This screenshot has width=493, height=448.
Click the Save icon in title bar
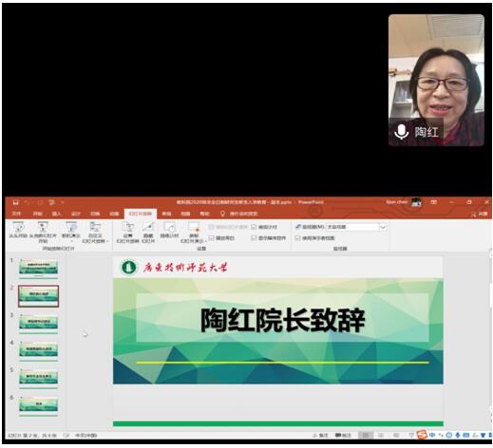pyautogui.click(x=15, y=202)
